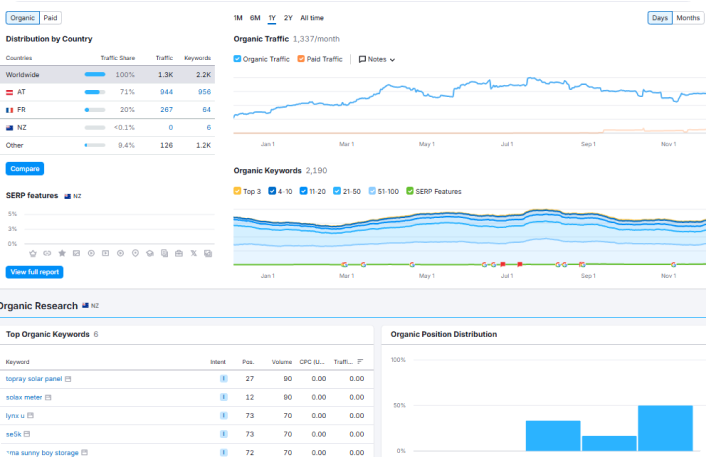Open SERP icon beside 'solax meter' keyword
This screenshot has width=706, height=457.
[48, 397]
